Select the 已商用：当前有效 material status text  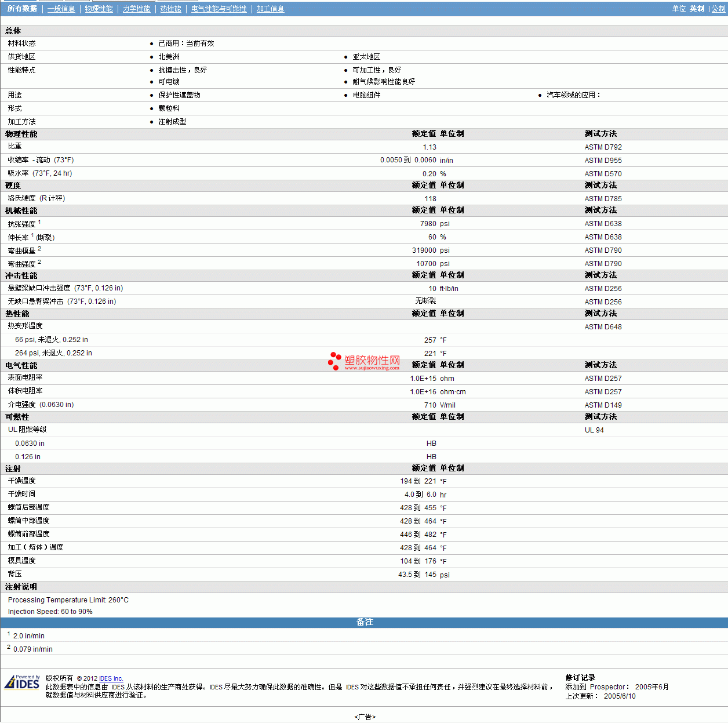pos(186,43)
